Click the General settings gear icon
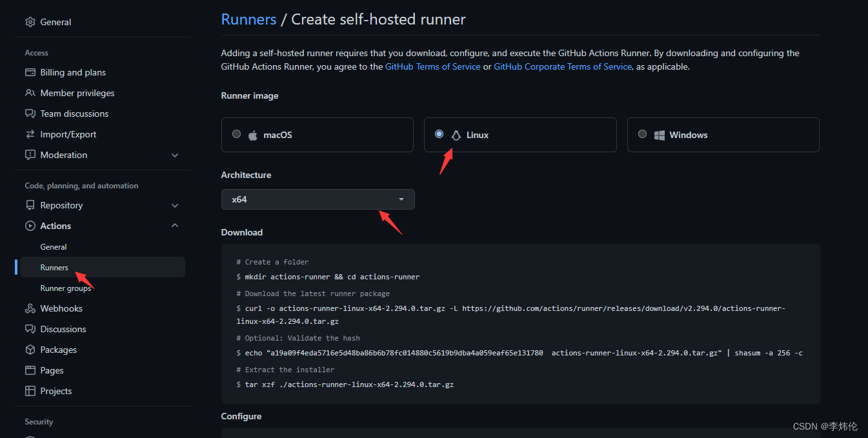Viewport: 868px width, 438px height. click(x=30, y=22)
